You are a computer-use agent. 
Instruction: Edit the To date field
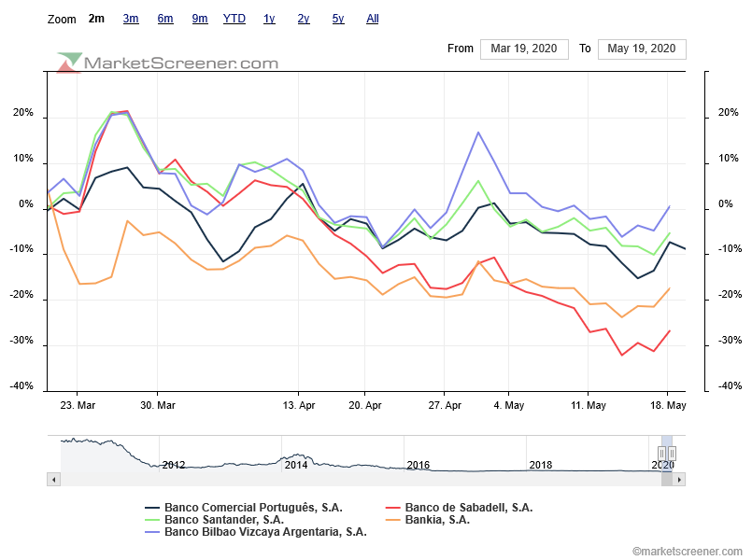coord(642,49)
